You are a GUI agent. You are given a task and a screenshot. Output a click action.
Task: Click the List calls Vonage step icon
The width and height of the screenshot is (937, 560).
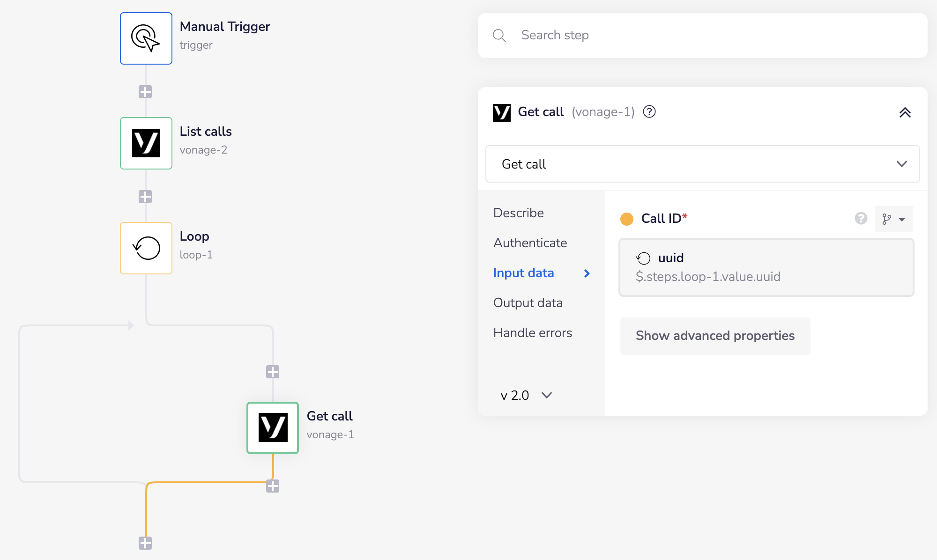[146, 143]
